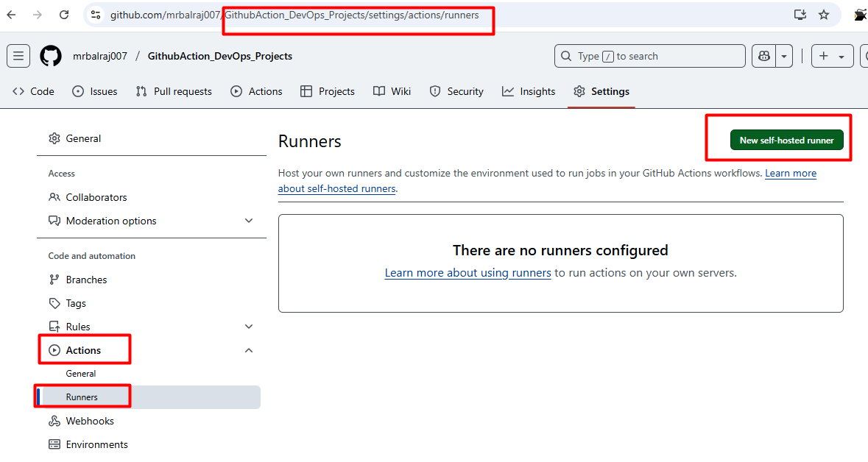
Task: Bookmark this page with the star icon
Action: [x=824, y=15]
